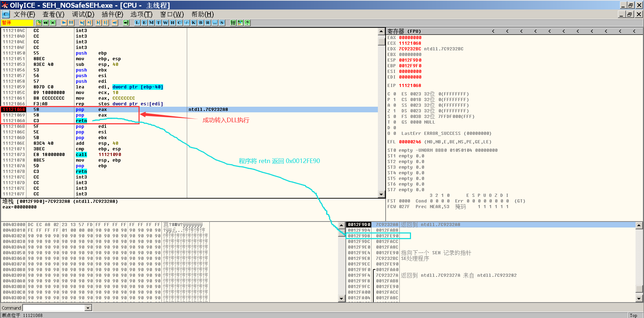Open Memory map using M icon
Viewport: 644px width, 318px height.
(x=151, y=23)
